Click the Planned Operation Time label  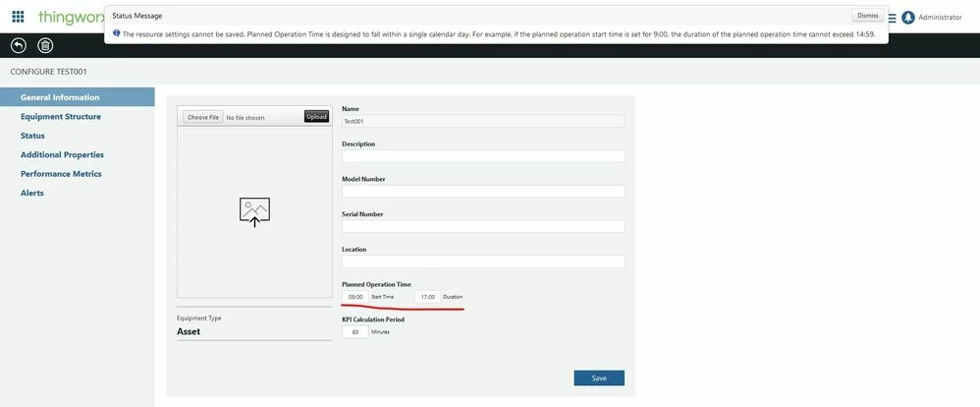click(376, 284)
